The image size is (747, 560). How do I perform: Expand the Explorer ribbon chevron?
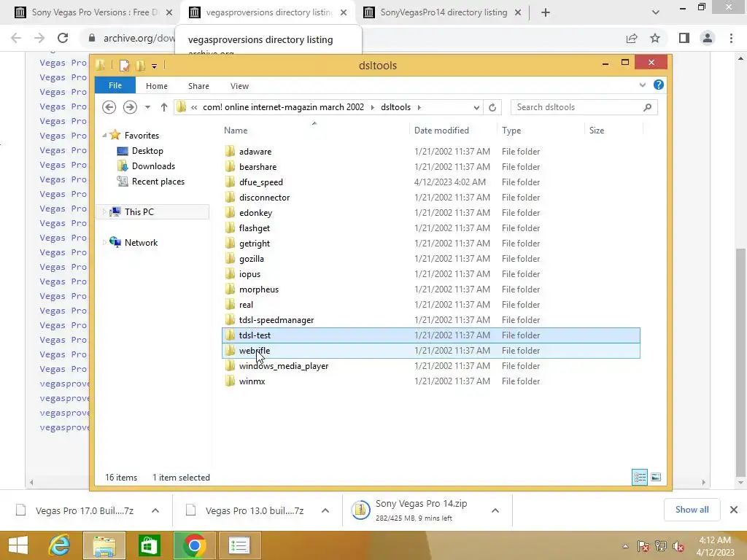(x=642, y=85)
